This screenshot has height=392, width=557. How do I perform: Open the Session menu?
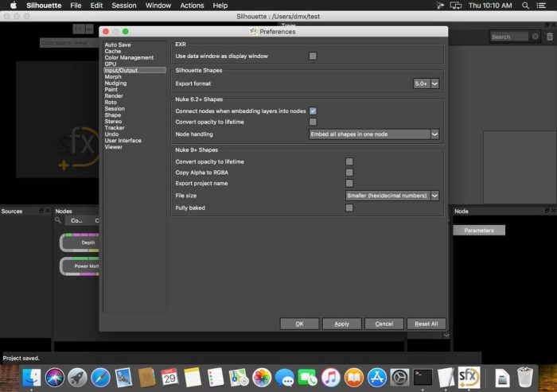pyautogui.click(x=124, y=6)
